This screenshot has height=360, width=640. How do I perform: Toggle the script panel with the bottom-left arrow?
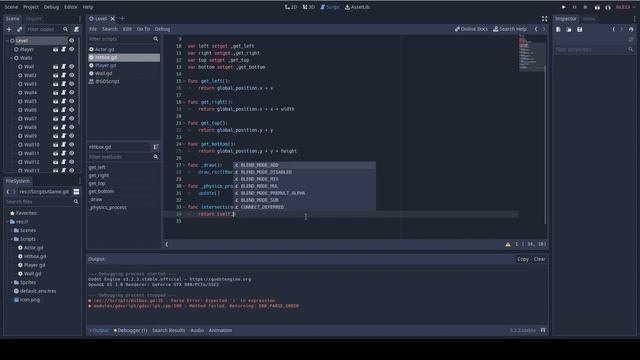(167, 244)
